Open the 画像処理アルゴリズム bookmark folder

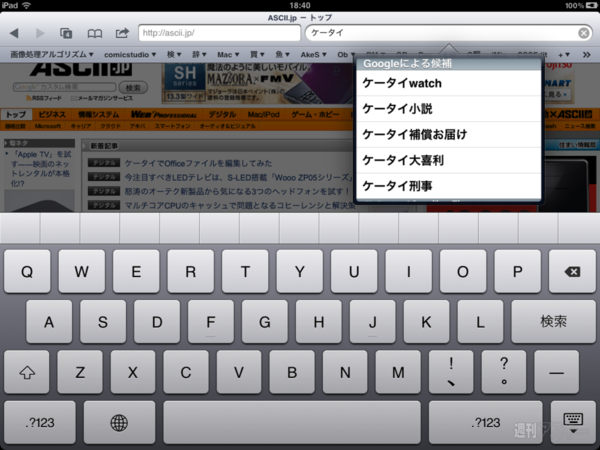pyautogui.click(x=52, y=55)
